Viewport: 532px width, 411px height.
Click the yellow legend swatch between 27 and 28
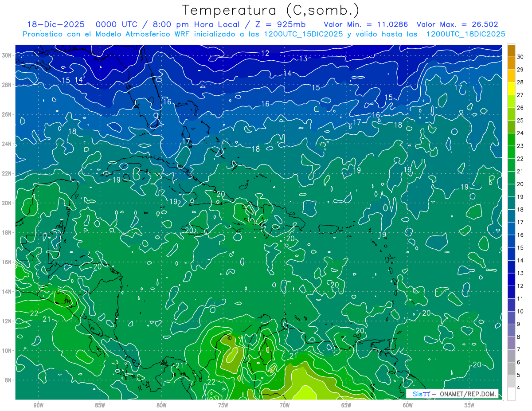[x=511, y=89]
